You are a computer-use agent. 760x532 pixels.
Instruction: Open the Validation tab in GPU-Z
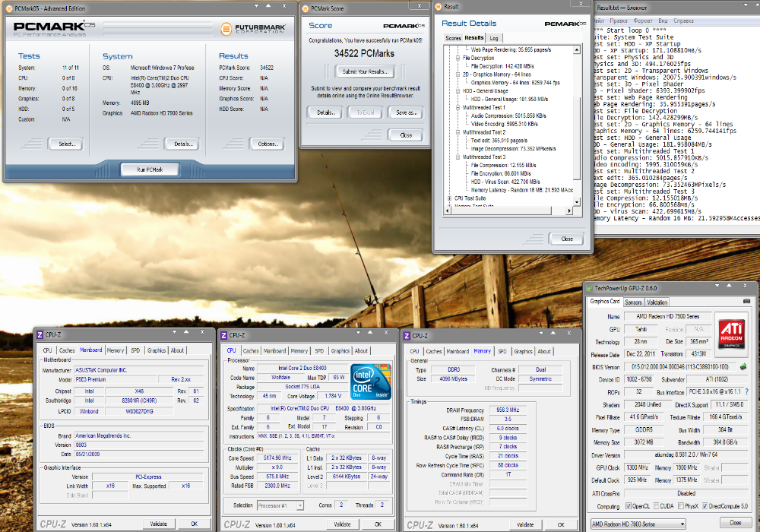[x=657, y=302]
